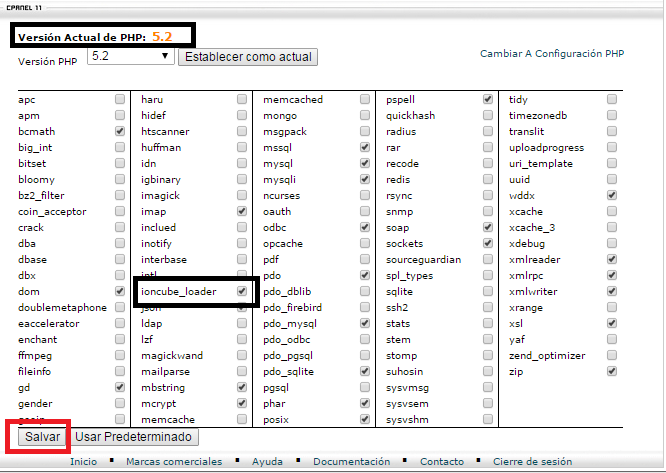The image size is (666, 473).
Task: Uncheck the mysqli extension
Action: pyautogui.click(x=364, y=179)
